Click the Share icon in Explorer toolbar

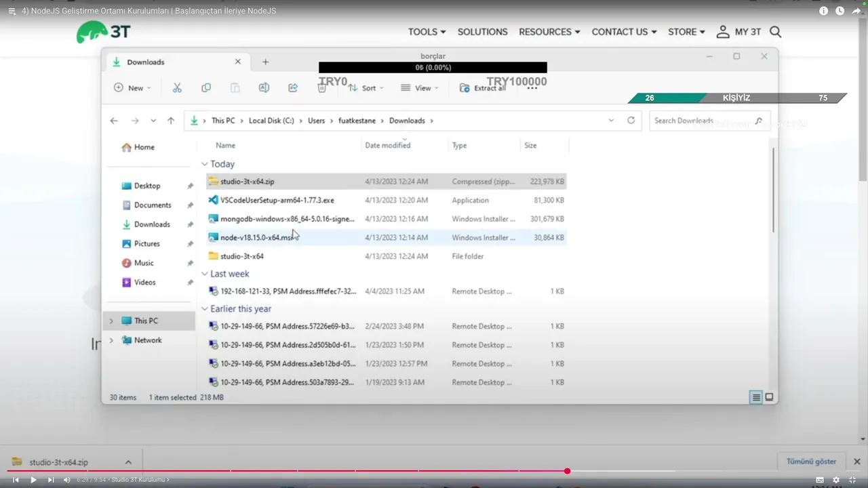[x=293, y=88]
